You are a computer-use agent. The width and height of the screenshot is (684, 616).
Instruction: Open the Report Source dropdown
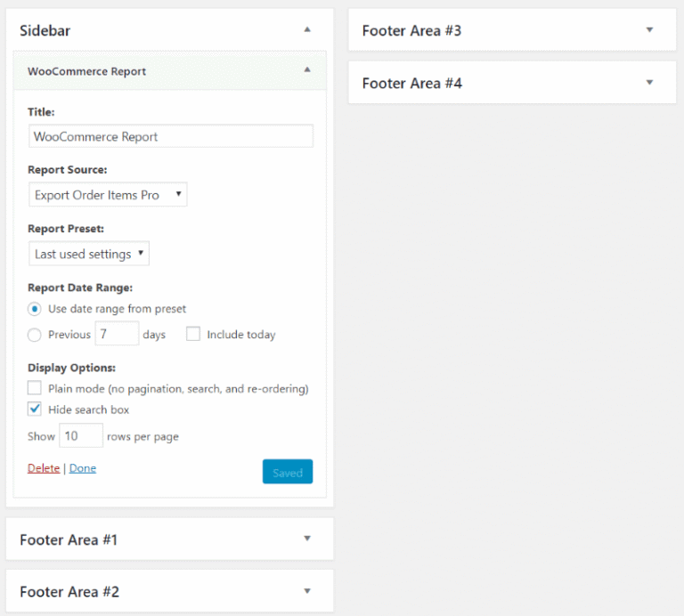click(x=108, y=194)
